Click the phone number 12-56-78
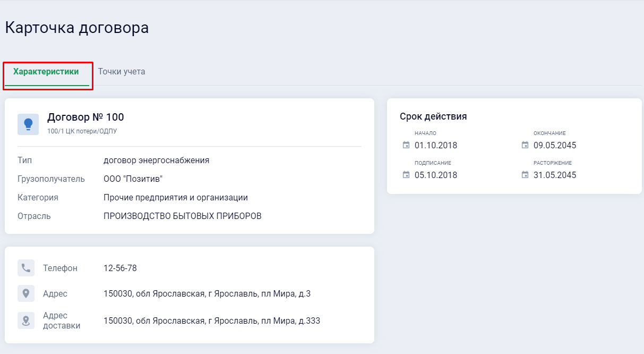This screenshot has height=354, width=644. click(120, 268)
